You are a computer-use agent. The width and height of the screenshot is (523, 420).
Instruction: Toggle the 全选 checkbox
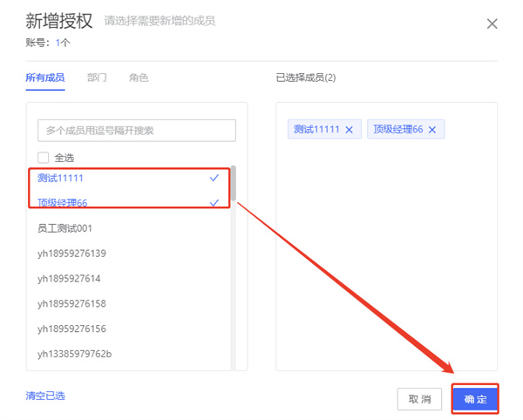click(44, 158)
